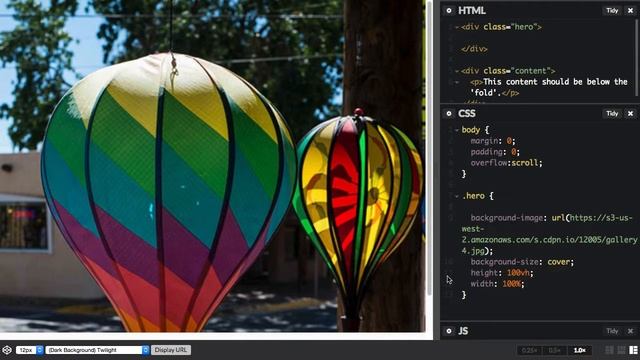Open the Twilight theme dropdown
Viewport: 640px width, 360px height.
click(97, 350)
